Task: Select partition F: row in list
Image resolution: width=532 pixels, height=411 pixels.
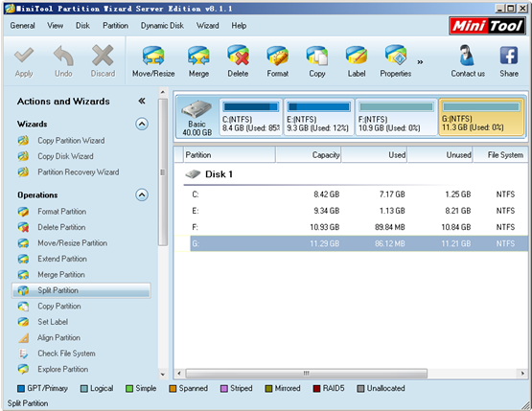Action: click(x=351, y=227)
